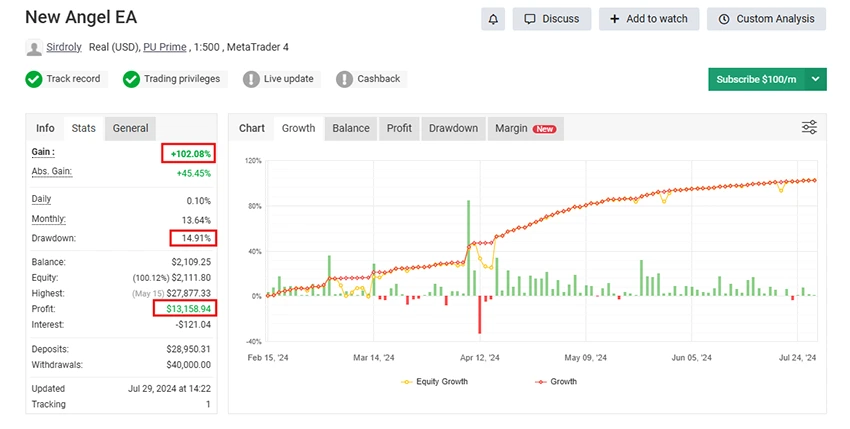The width and height of the screenshot is (850, 429).
Task: Toggle Equity Growth legend series
Action: pos(433,381)
